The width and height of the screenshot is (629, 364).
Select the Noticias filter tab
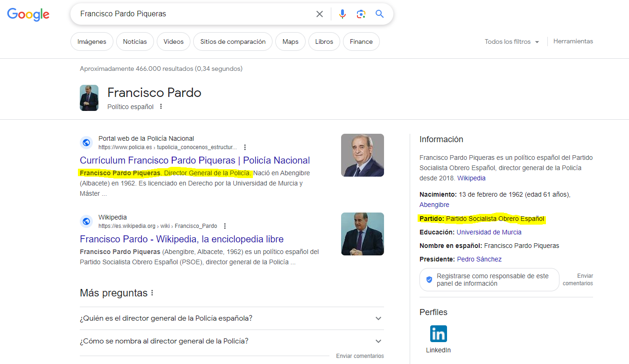(135, 41)
